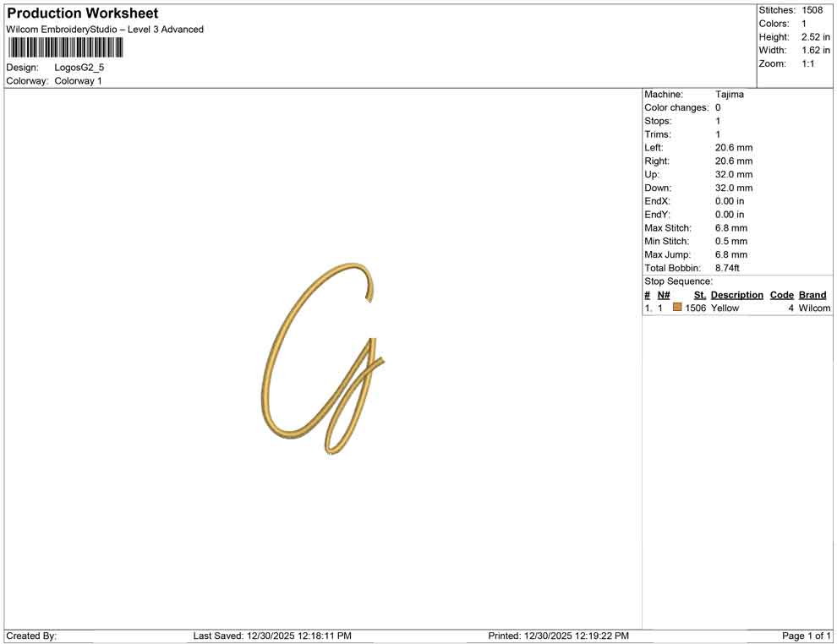This screenshot has height=644, width=837.
Task: Click the Code column header
Action: pos(782,294)
